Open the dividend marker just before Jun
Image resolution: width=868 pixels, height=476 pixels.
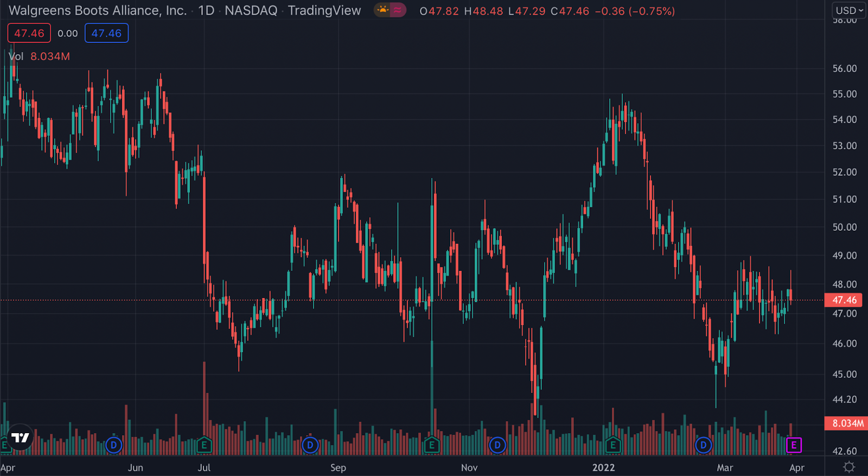[x=114, y=446]
